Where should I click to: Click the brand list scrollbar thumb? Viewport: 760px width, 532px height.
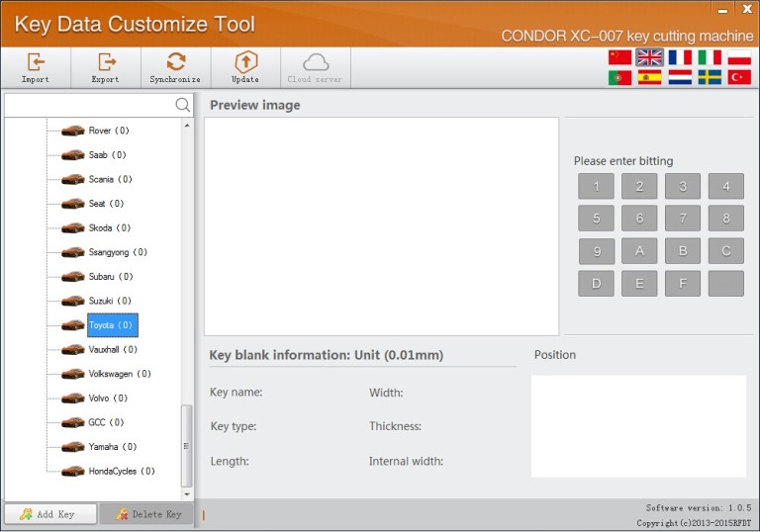187,446
